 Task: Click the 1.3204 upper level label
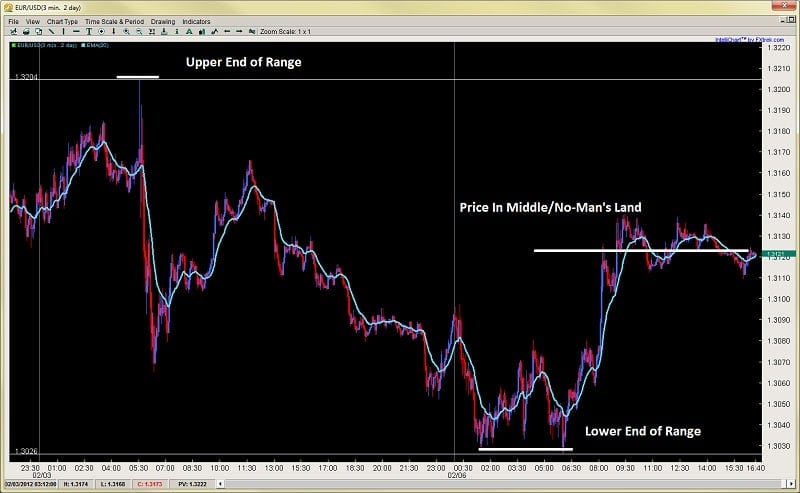tap(26, 77)
